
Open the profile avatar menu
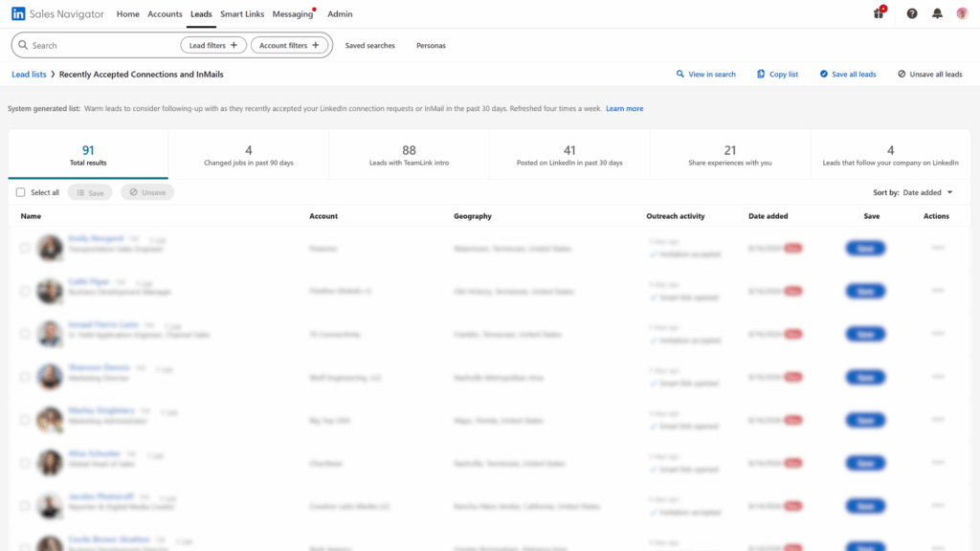pos(962,13)
